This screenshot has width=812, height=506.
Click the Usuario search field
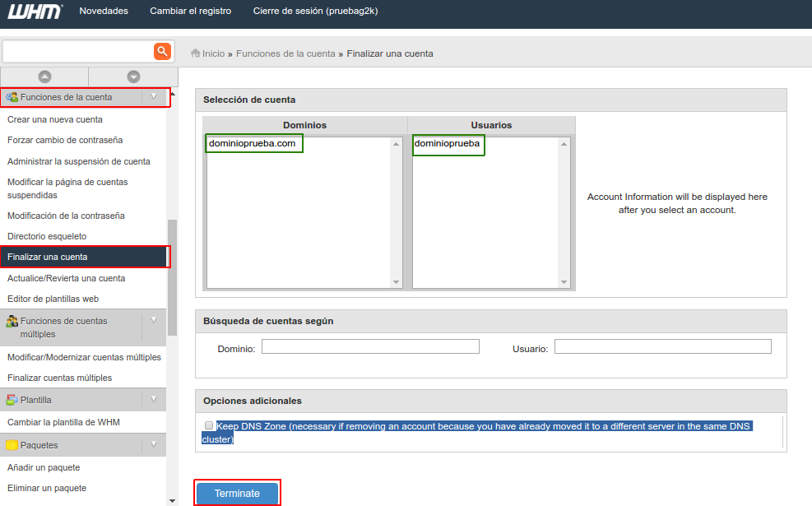click(x=663, y=346)
